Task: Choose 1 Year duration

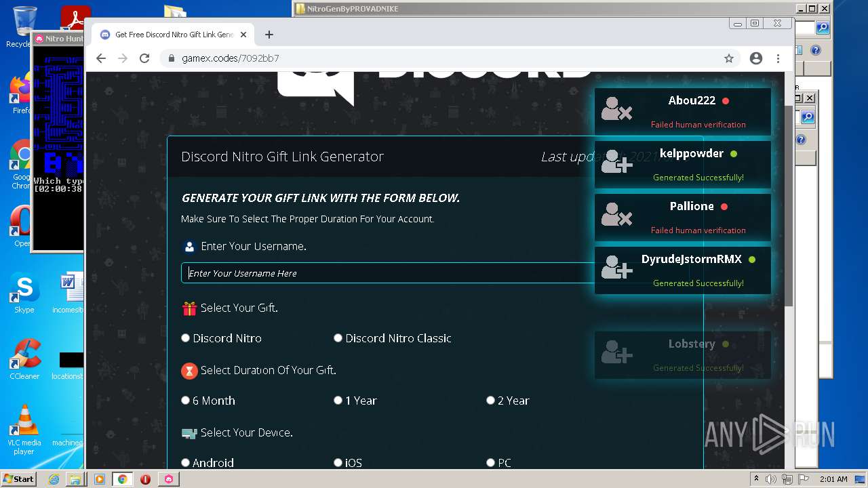Action: coord(338,401)
